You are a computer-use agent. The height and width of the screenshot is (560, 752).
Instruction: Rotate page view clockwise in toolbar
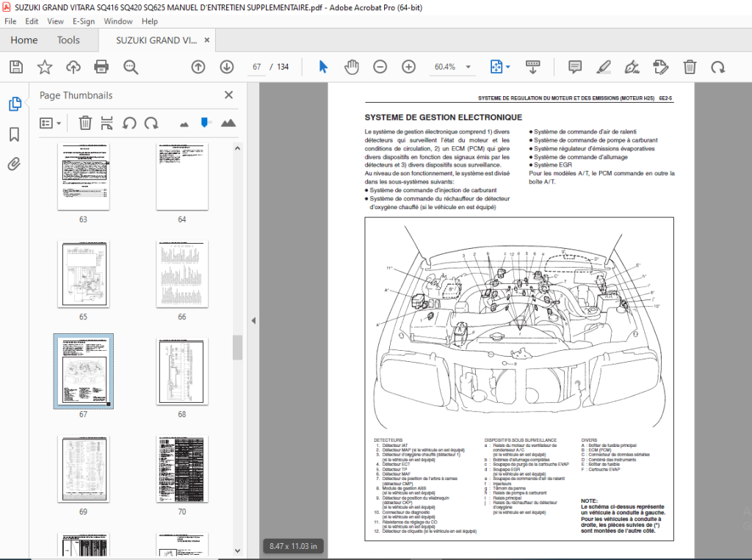(718, 67)
